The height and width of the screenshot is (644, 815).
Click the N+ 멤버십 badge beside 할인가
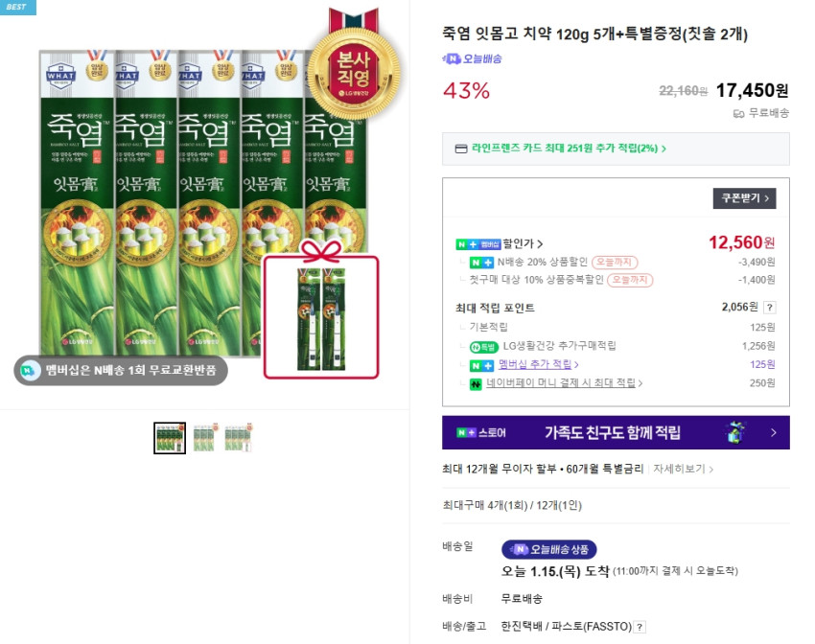(478, 244)
